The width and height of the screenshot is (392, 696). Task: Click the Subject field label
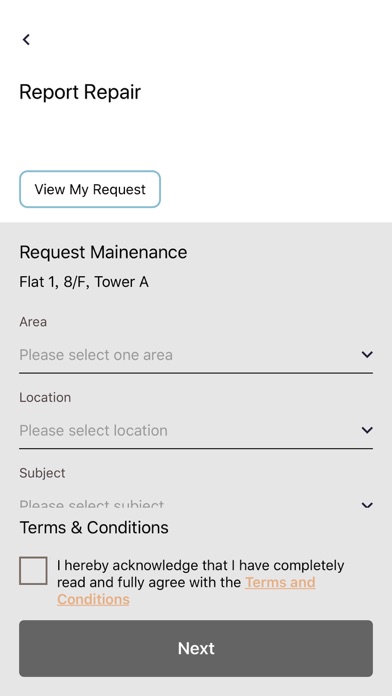pyautogui.click(x=42, y=473)
